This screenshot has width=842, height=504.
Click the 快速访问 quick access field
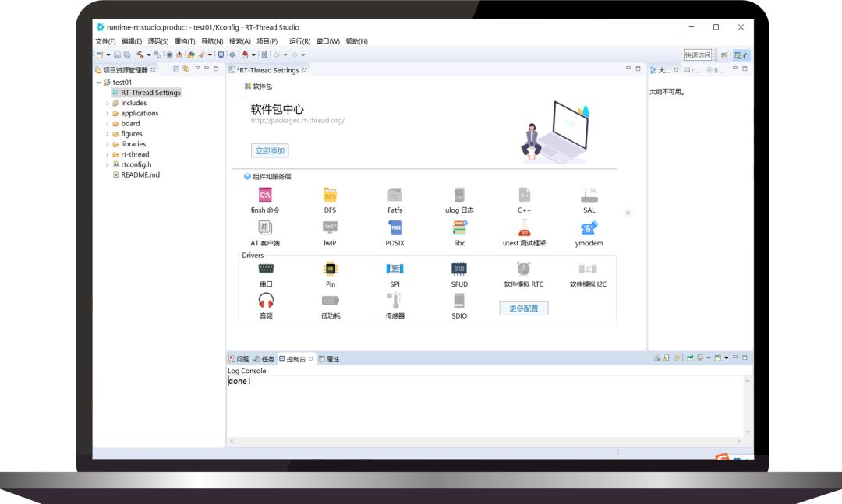(x=698, y=55)
